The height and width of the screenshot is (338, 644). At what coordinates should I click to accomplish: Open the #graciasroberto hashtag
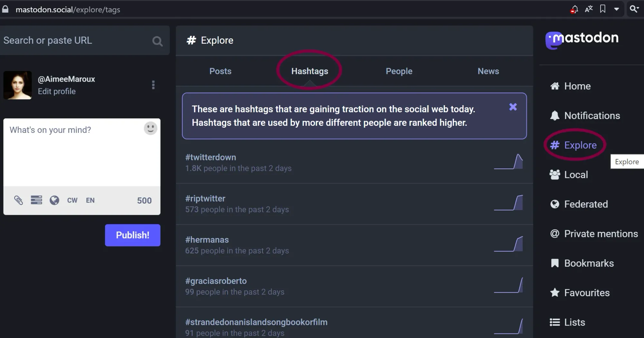coord(216,281)
